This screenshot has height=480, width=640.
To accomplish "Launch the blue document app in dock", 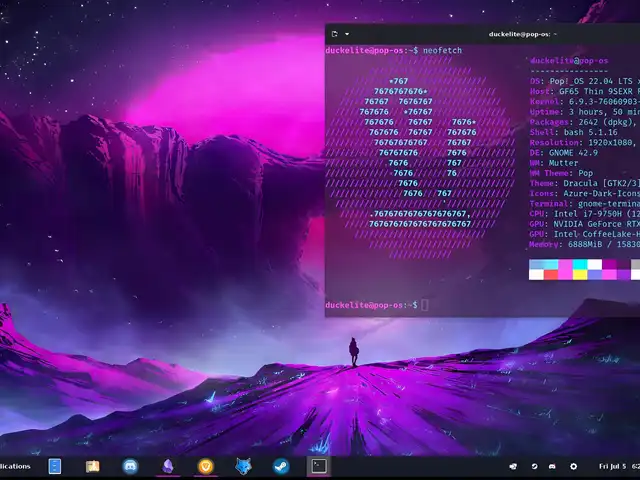I will [x=55, y=466].
